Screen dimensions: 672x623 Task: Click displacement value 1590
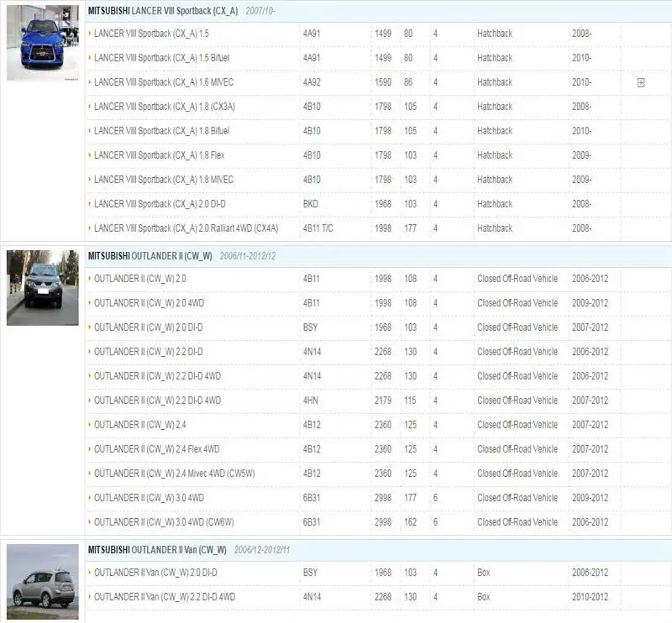tap(383, 82)
